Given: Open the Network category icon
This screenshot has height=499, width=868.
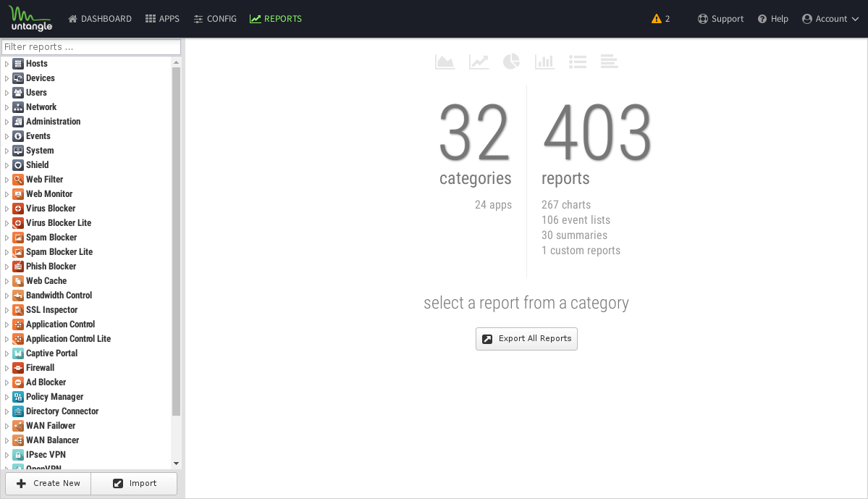Looking at the screenshot, I should point(18,107).
